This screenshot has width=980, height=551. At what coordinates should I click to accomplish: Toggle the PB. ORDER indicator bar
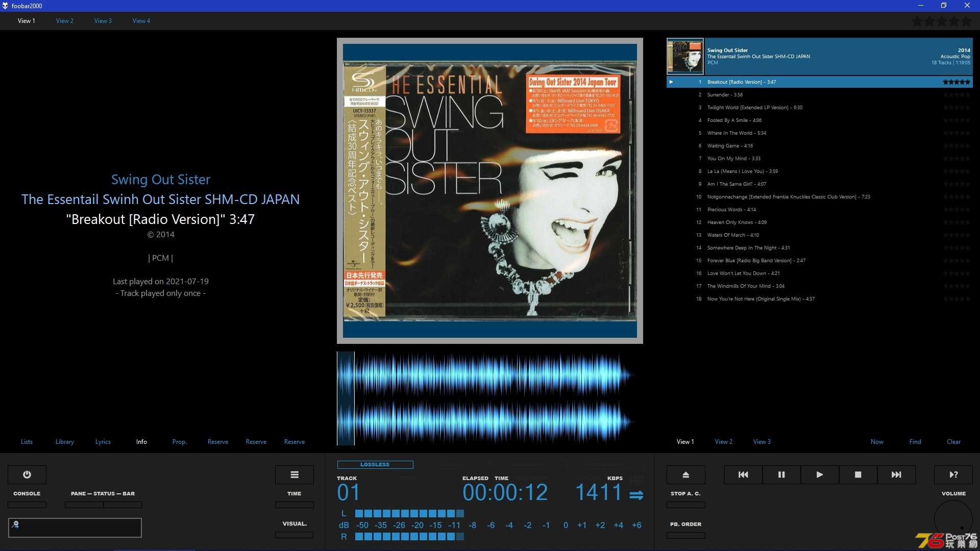pyautogui.click(x=686, y=535)
